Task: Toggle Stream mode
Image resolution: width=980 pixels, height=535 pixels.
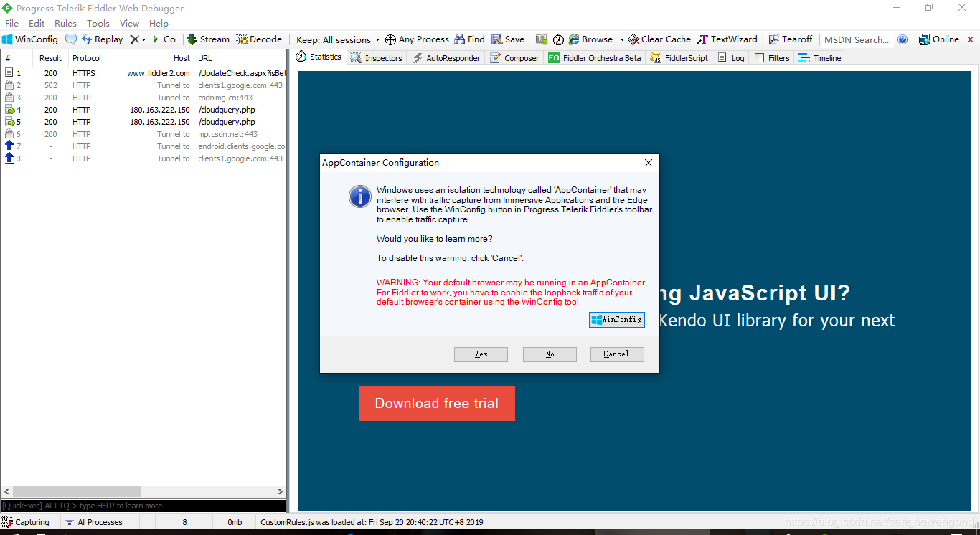Action: pyautogui.click(x=208, y=39)
